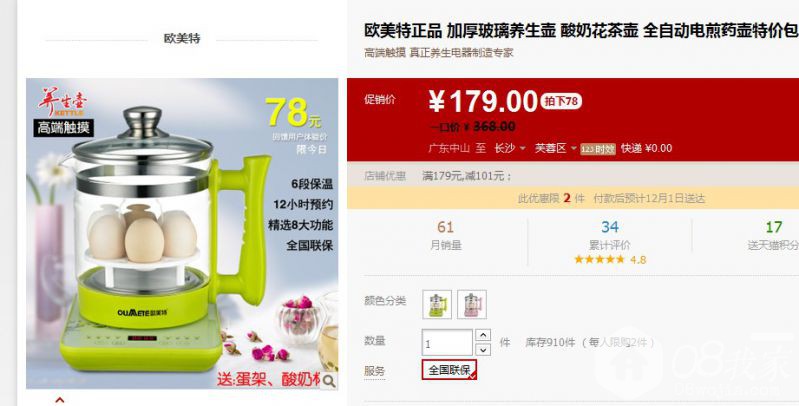Image resolution: width=799 pixels, height=406 pixels.
Task: Decrease the quantity with the down stepper
Action: (483, 349)
